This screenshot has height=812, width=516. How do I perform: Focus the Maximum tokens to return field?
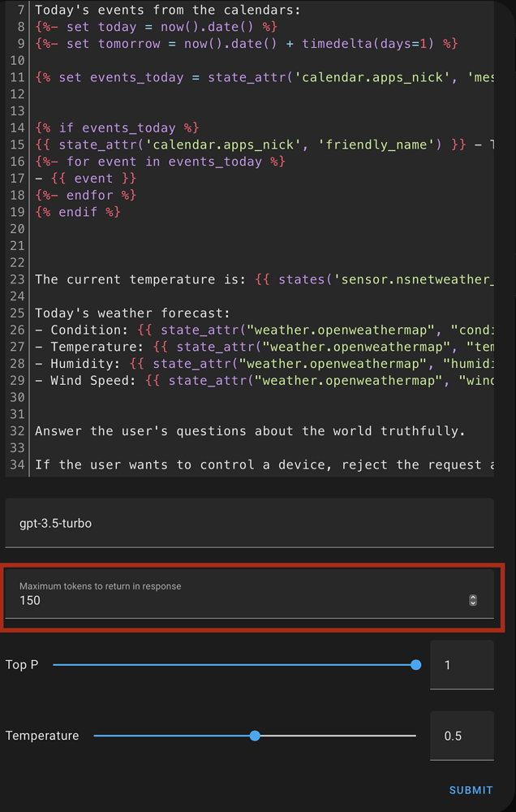pos(249,594)
